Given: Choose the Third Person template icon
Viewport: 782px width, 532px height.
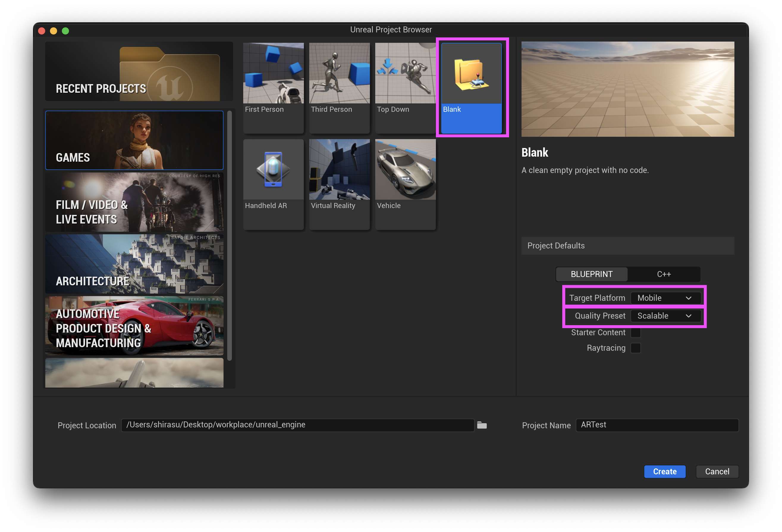Looking at the screenshot, I should [x=339, y=73].
